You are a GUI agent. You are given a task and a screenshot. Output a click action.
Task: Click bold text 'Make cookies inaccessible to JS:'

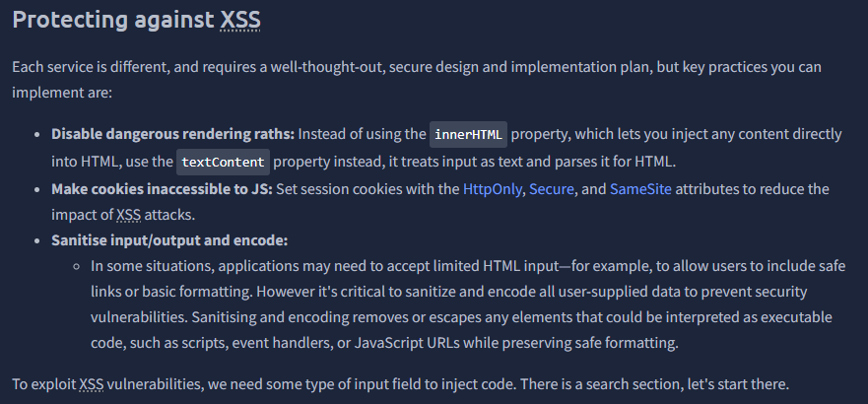click(160, 188)
